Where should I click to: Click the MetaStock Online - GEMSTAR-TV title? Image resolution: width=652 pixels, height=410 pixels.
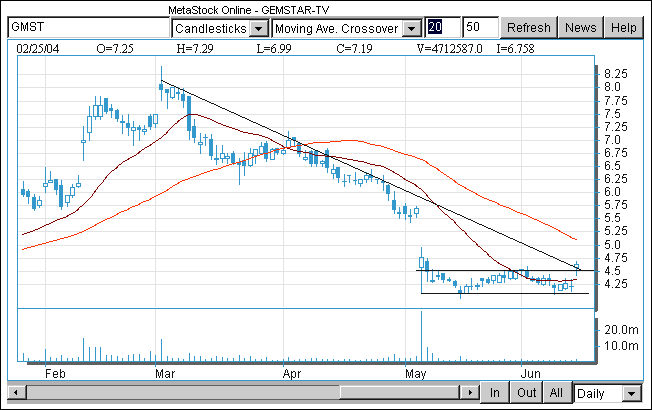pos(248,10)
